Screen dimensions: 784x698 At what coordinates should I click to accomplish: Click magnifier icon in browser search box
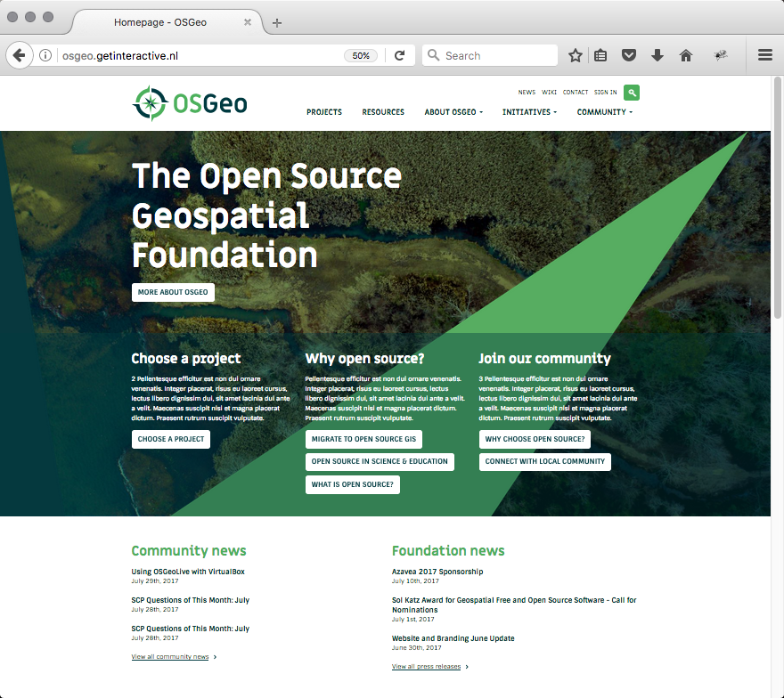(x=434, y=55)
